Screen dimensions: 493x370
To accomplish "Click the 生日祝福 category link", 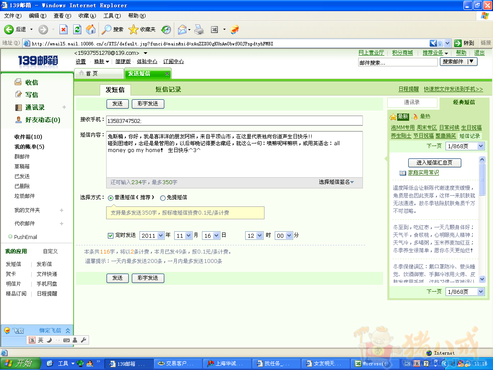I will pos(471,128).
